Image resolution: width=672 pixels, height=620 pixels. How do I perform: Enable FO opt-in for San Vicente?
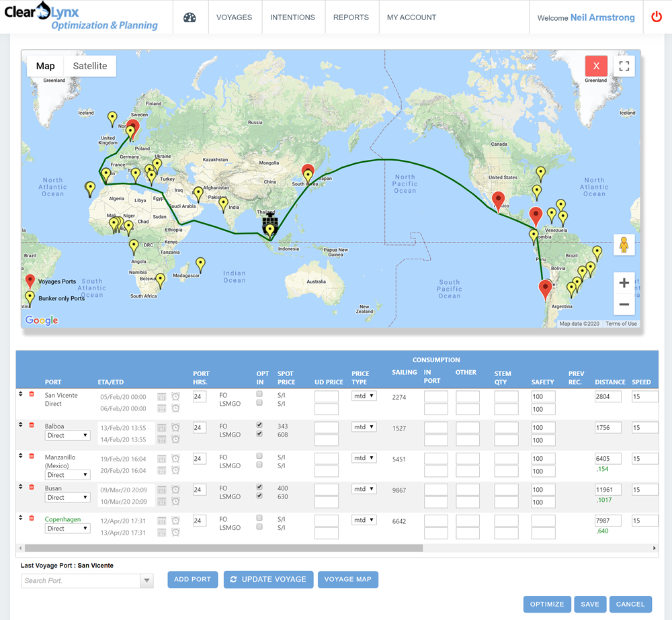pos(259,394)
